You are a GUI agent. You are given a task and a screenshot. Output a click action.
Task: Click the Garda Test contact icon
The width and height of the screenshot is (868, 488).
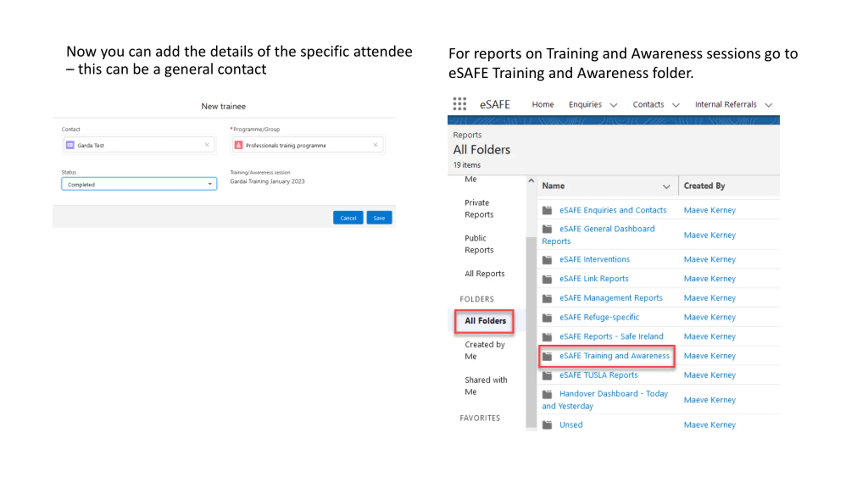click(x=70, y=145)
